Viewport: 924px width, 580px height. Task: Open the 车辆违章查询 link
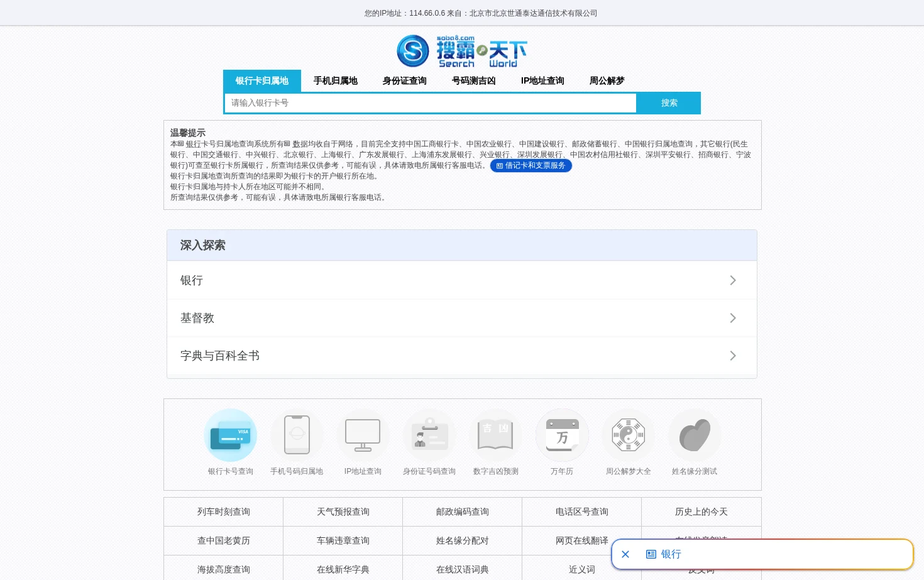[x=343, y=541]
